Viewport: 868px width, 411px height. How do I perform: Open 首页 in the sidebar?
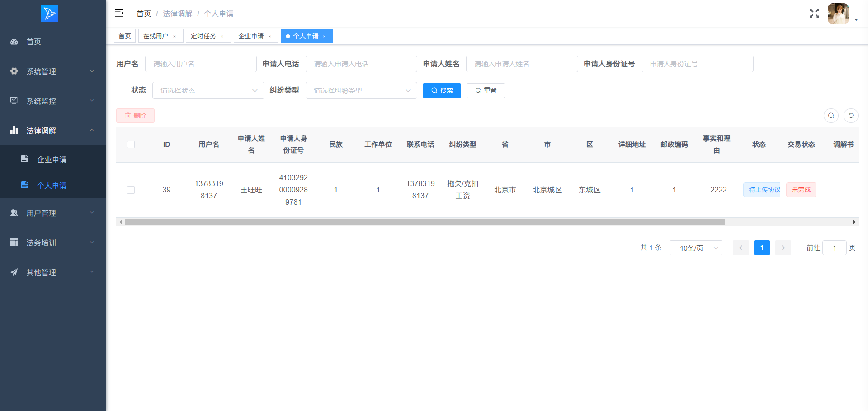53,42
